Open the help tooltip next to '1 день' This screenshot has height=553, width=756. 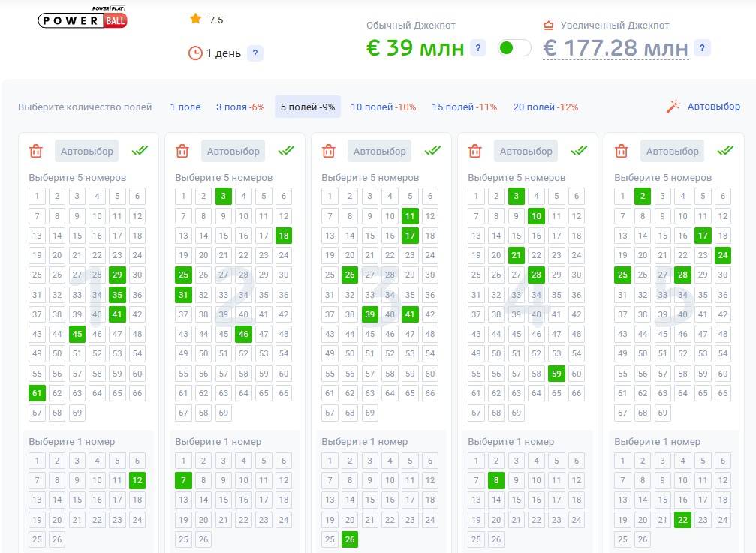point(254,53)
